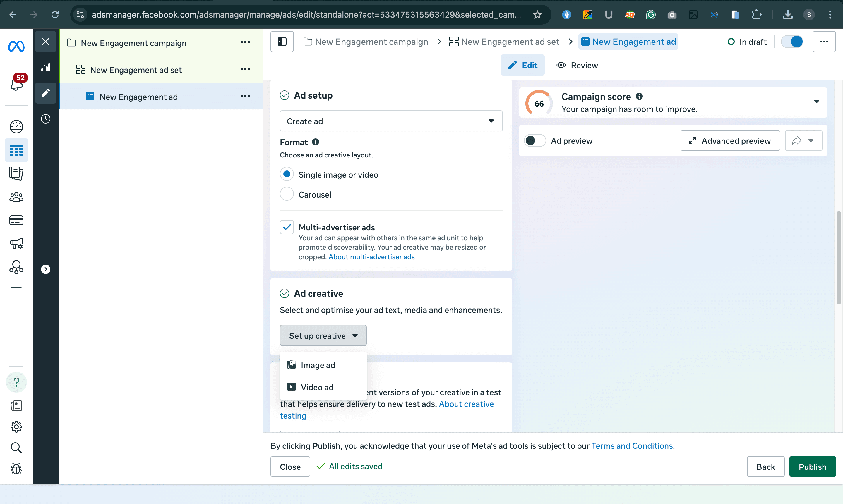843x504 pixels.
Task: Expand the Campaign score panel arrow
Action: pyautogui.click(x=816, y=102)
